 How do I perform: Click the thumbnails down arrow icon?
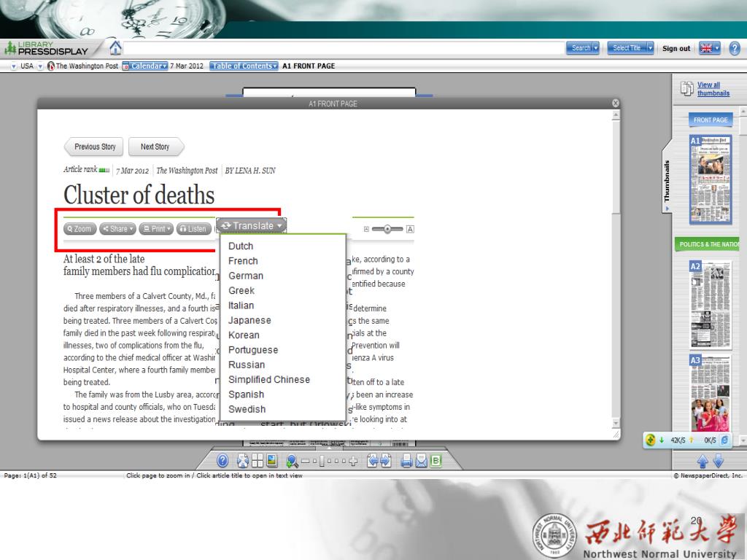tap(719, 461)
